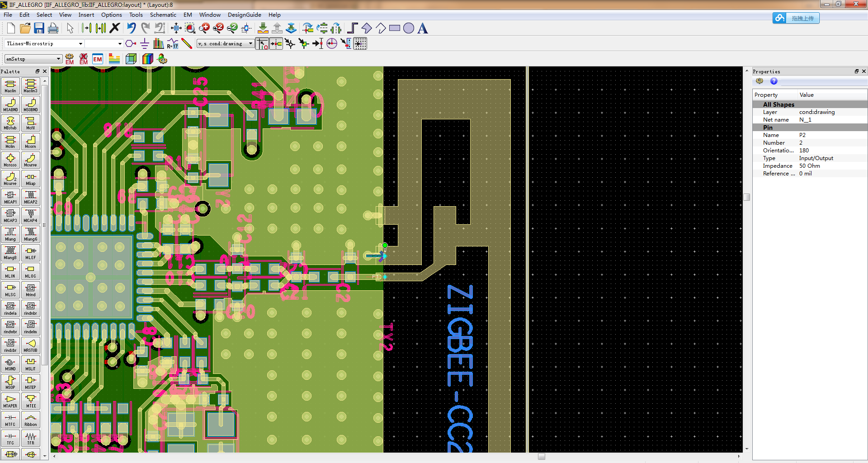The image size is (868, 463).
Task: Place the Mcurve2 palette component
Action: [x=10, y=179]
